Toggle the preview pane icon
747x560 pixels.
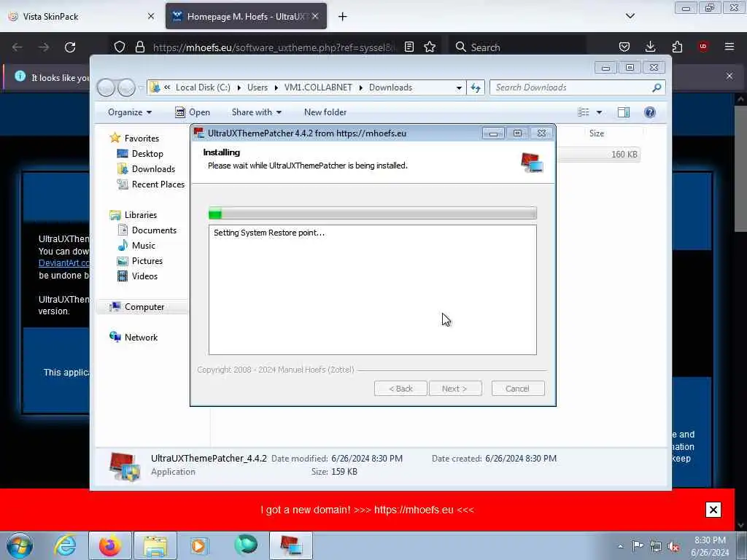(x=624, y=112)
